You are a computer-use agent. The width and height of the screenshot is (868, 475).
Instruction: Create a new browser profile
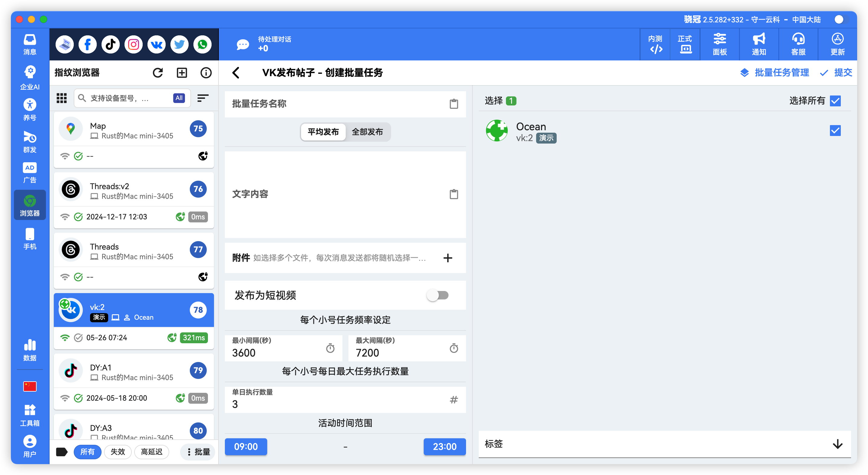[x=182, y=73]
